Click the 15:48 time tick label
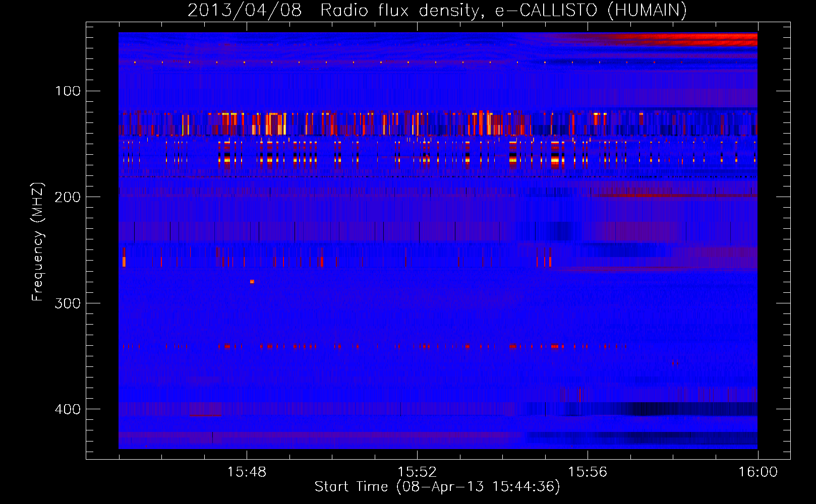The height and width of the screenshot is (504, 816). click(x=247, y=472)
